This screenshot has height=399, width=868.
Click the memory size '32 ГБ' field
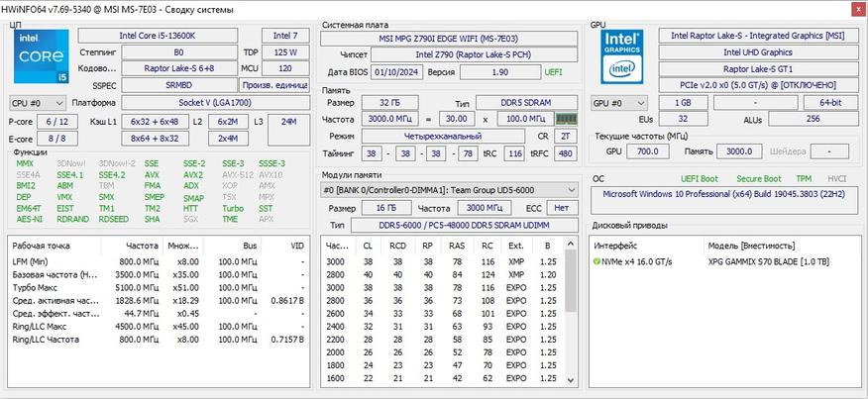[389, 102]
